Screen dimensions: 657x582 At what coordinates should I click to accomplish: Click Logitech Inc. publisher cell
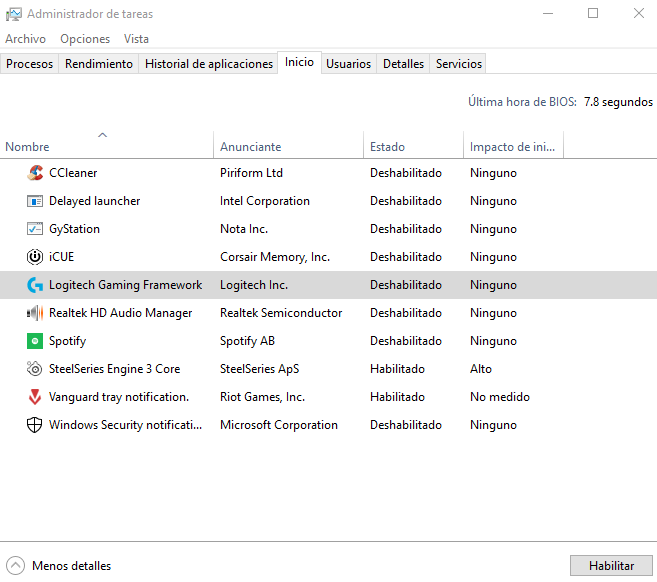(x=254, y=285)
